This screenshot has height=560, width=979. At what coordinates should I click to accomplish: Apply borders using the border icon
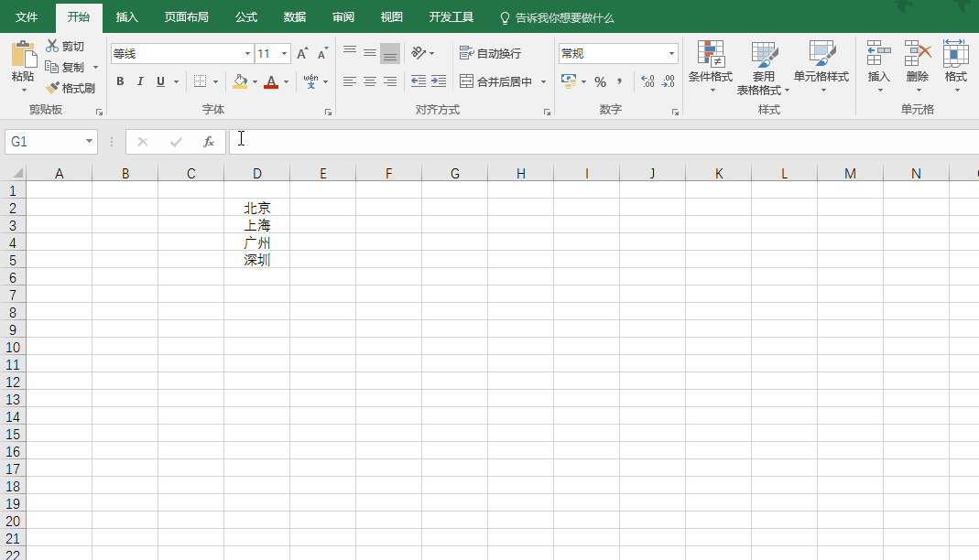point(200,81)
